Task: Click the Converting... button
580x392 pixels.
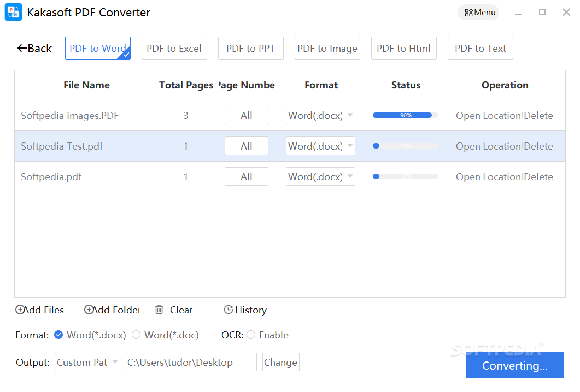Action: [514, 365]
